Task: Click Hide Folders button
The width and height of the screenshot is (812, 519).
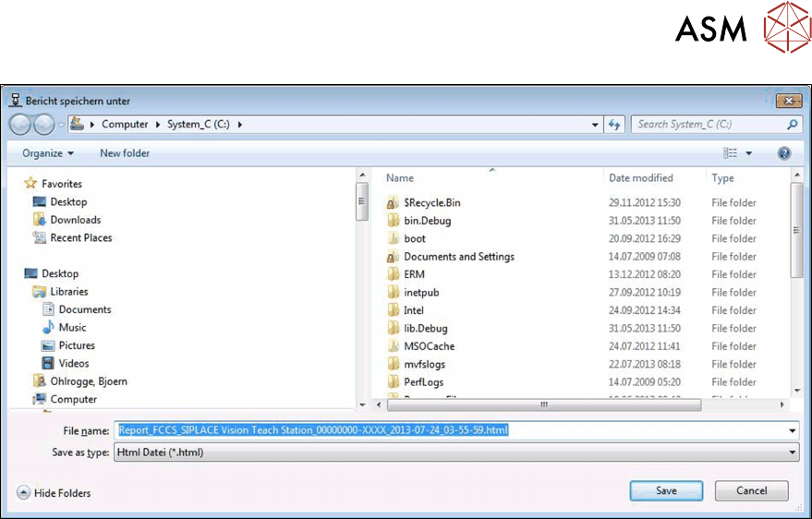Action: click(54, 493)
